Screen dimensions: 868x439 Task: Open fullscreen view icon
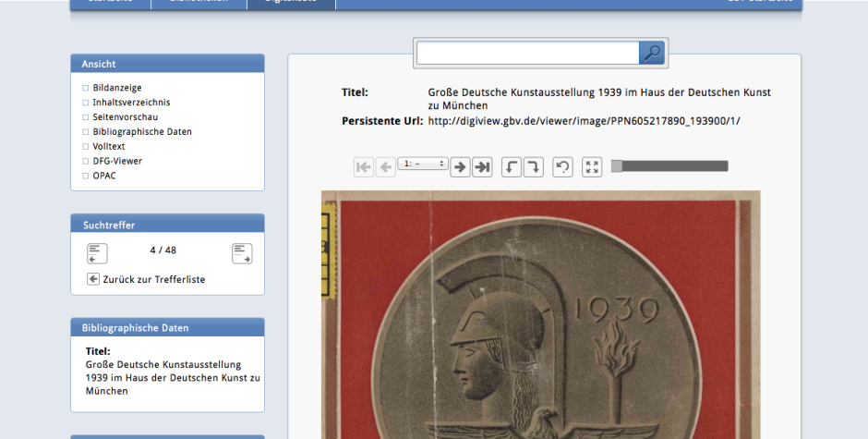click(592, 167)
